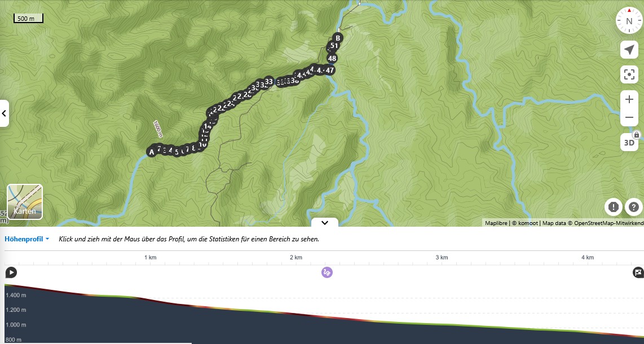Center map on current location arrow
644x344 pixels.
(x=629, y=50)
